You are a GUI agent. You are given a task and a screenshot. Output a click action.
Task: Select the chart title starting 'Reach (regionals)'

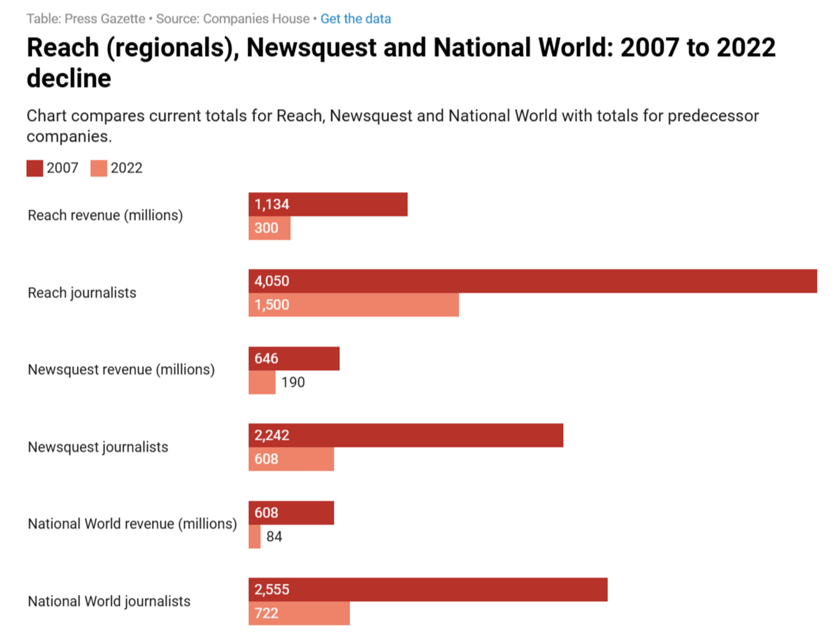[401, 63]
